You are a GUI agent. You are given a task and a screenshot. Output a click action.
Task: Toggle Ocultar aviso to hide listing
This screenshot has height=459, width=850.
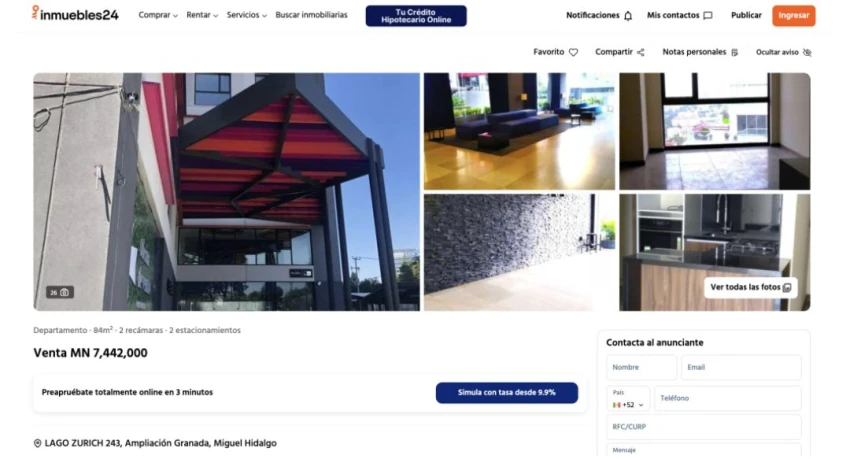[x=783, y=53]
